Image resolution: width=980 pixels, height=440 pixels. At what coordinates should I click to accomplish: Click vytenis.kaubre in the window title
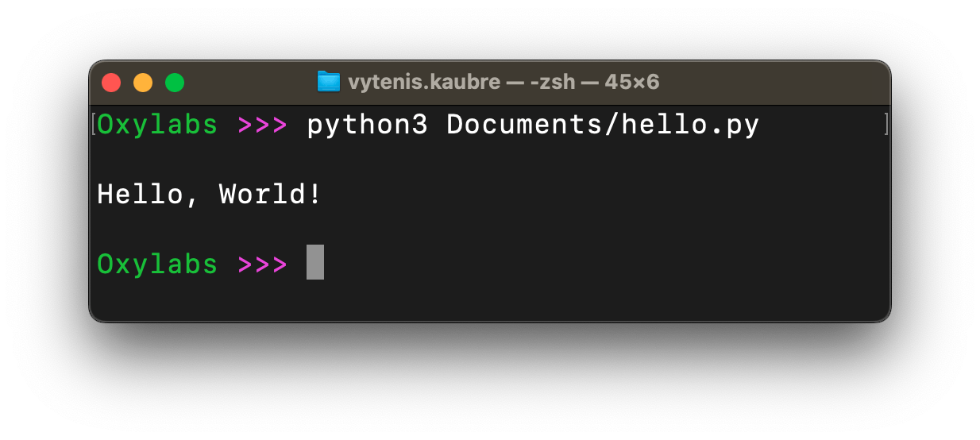point(424,82)
